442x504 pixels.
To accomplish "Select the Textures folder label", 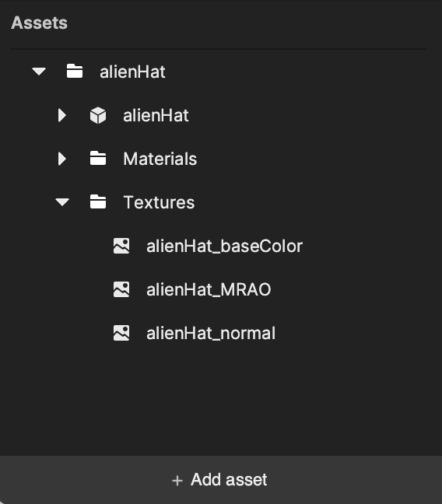I will coord(159,202).
